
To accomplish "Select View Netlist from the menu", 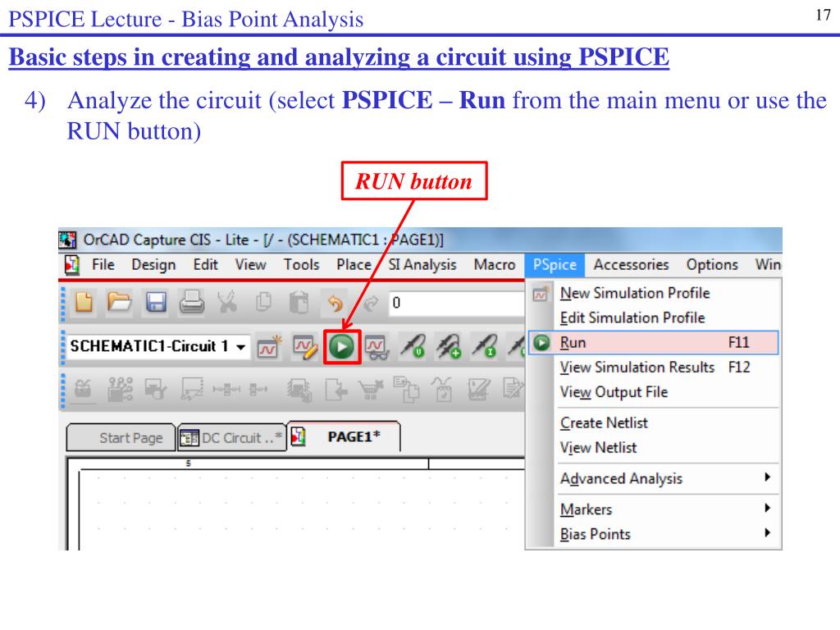I will pos(654,447).
